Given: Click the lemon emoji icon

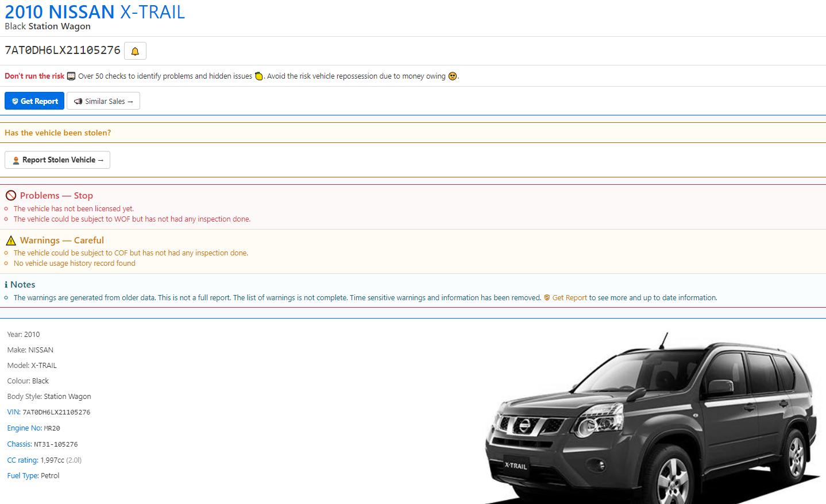Looking at the screenshot, I should pyautogui.click(x=258, y=76).
